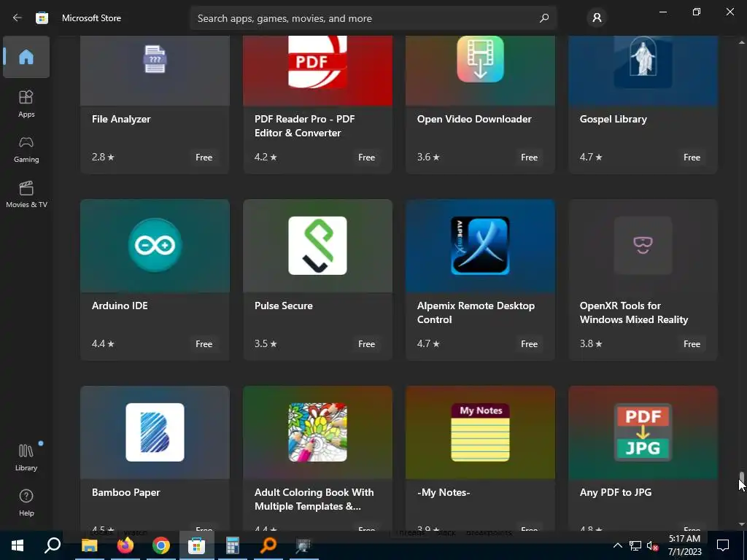
Task: Click the 4.4 star rating on Arduino
Action: (103, 343)
